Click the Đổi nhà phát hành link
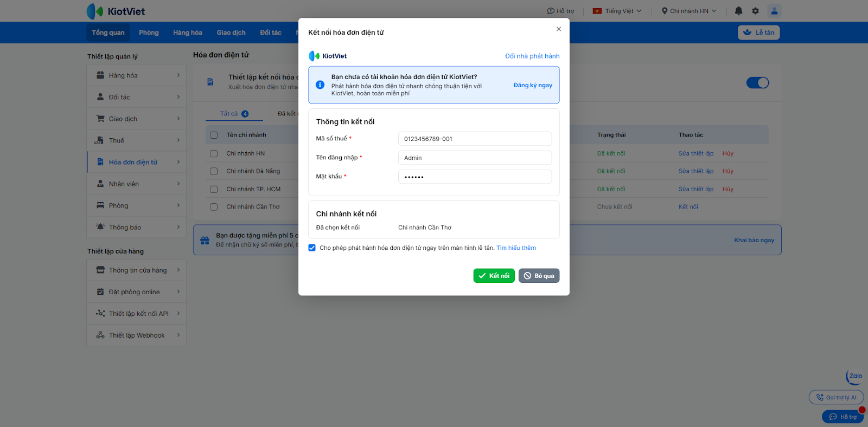Viewport: 868px width, 427px height. [x=532, y=56]
